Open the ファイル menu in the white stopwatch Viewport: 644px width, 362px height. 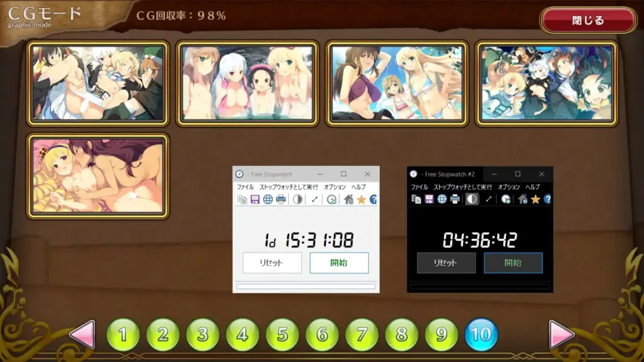pos(245,187)
